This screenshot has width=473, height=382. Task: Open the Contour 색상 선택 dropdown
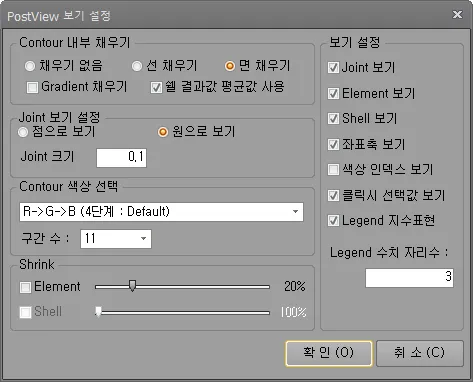click(x=161, y=212)
